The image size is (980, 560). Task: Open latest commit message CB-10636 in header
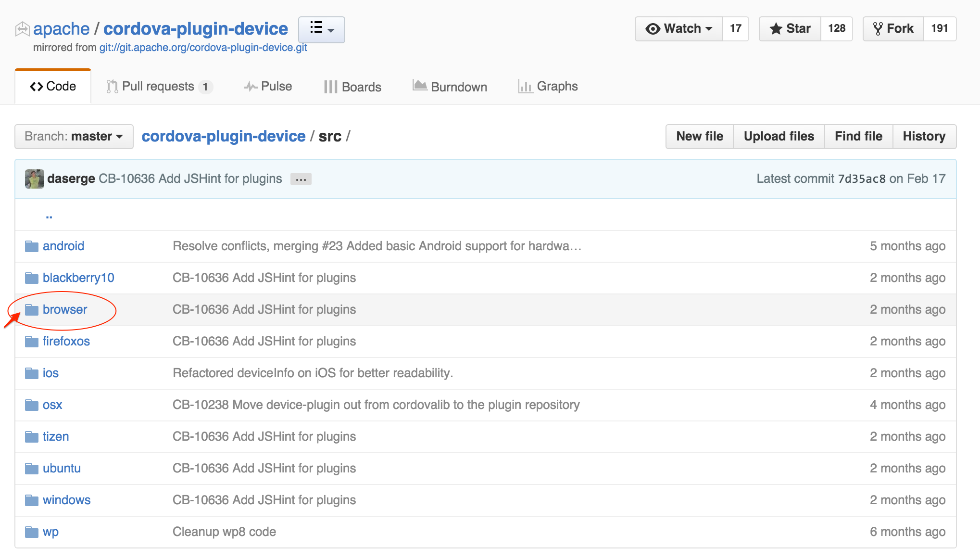(x=190, y=179)
